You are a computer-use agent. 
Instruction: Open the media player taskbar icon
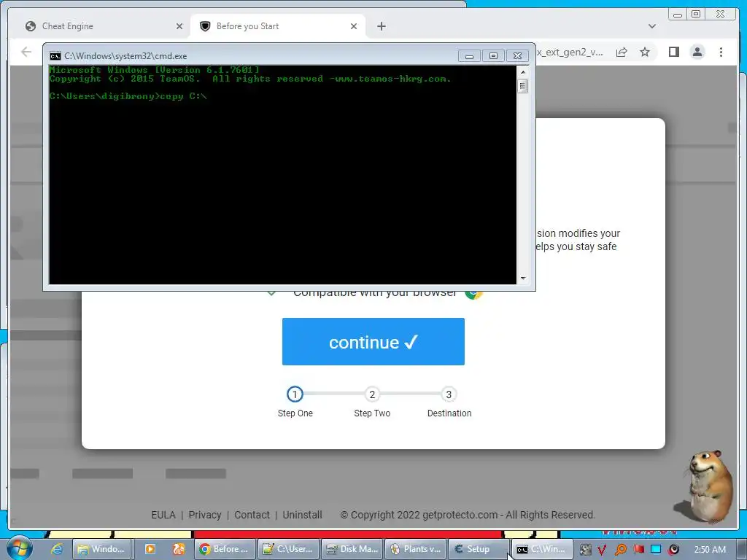[150, 549]
